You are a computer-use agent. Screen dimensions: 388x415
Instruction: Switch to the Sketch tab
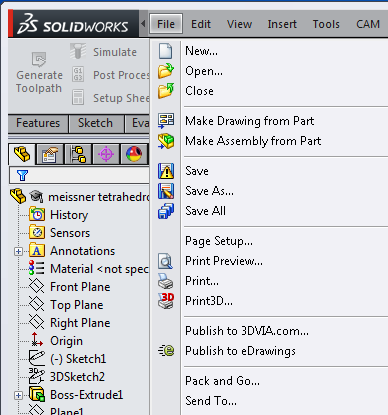(95, 123)
